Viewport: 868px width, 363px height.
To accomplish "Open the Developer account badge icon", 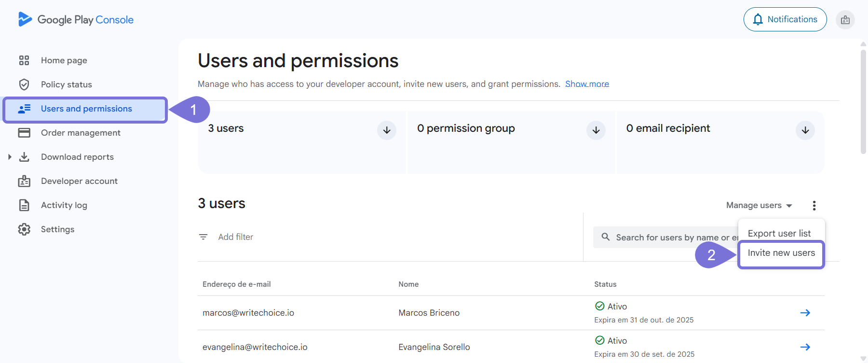I will [x=24, y=181].
